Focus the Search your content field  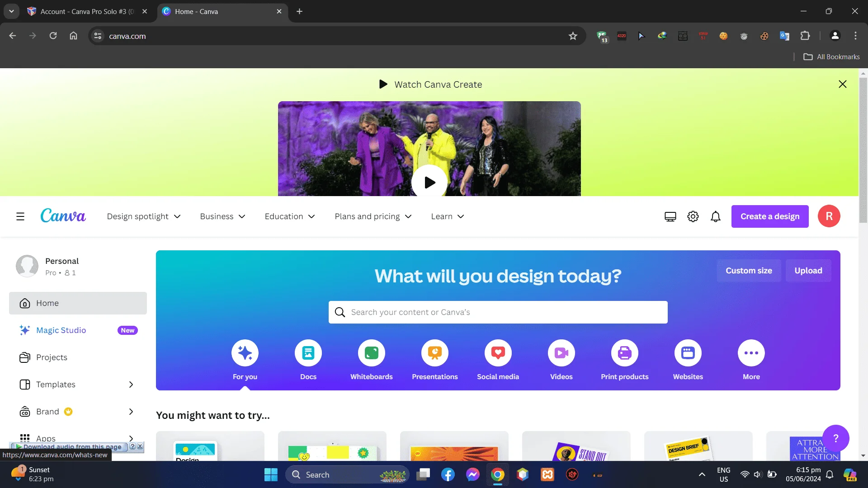pos(498,312)
